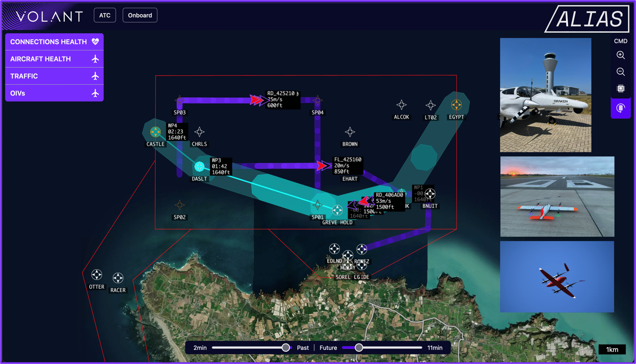Select the RONEZ waypoint marker

362,249
